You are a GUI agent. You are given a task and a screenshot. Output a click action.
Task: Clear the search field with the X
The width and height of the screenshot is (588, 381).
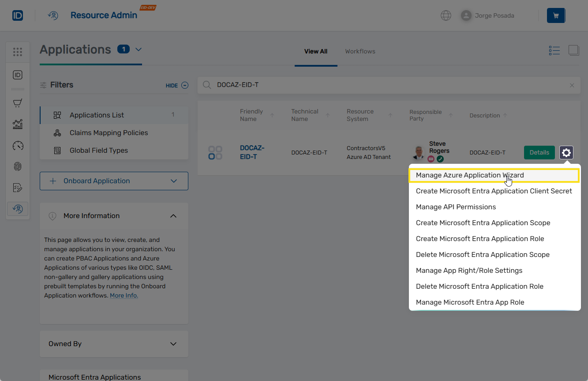(572, 85)
